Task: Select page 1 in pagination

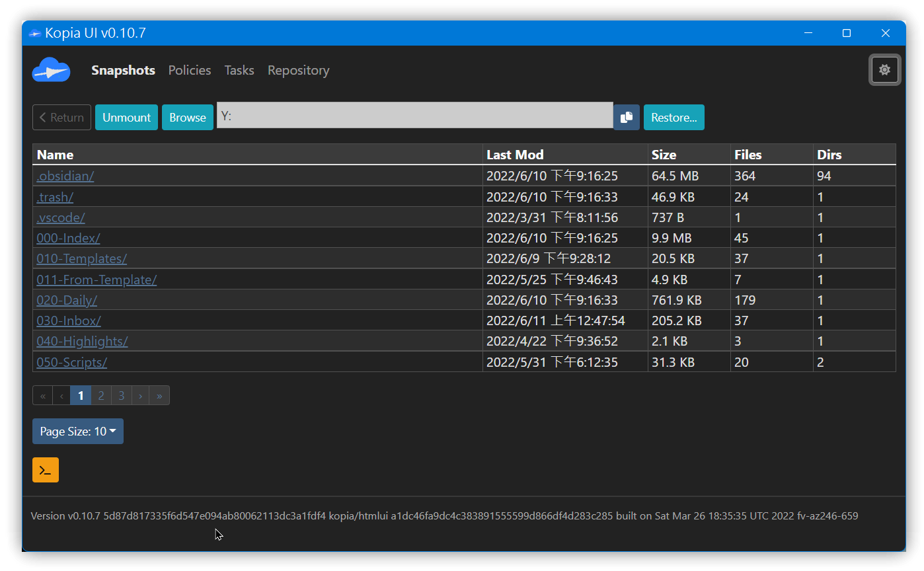Action: pyautogui.click(x=81, y=395)
